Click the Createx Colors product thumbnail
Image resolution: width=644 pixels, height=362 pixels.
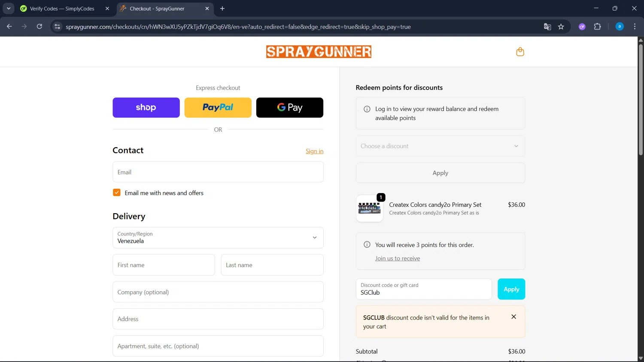370,208
